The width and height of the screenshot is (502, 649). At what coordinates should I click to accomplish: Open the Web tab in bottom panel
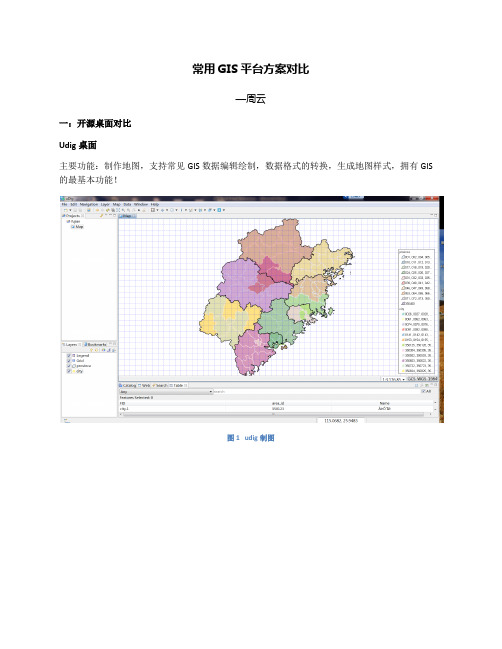144,385
